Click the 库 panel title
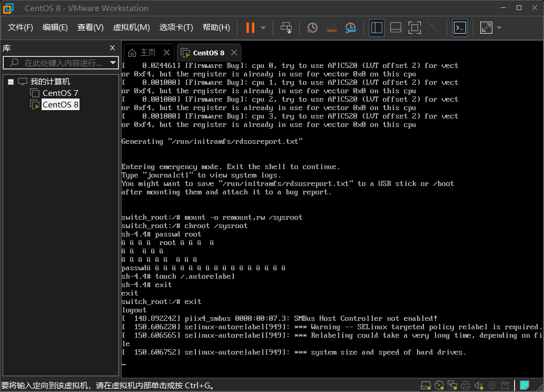 point(7,48)
